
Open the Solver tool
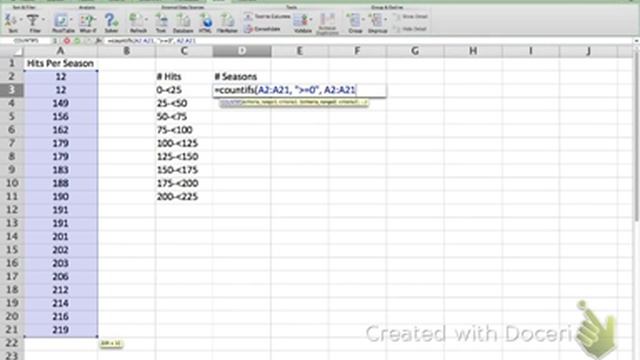pyautogui.click(x=111, y=20)
